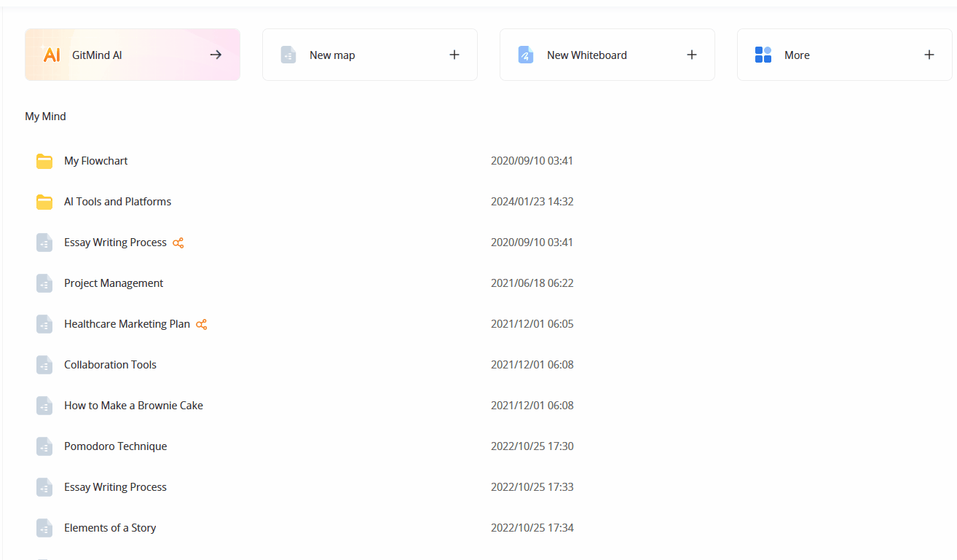Click share icon beside Healthcare Marketing Plan
This screenshot has width=957, height=560.
tap(202, 324)
